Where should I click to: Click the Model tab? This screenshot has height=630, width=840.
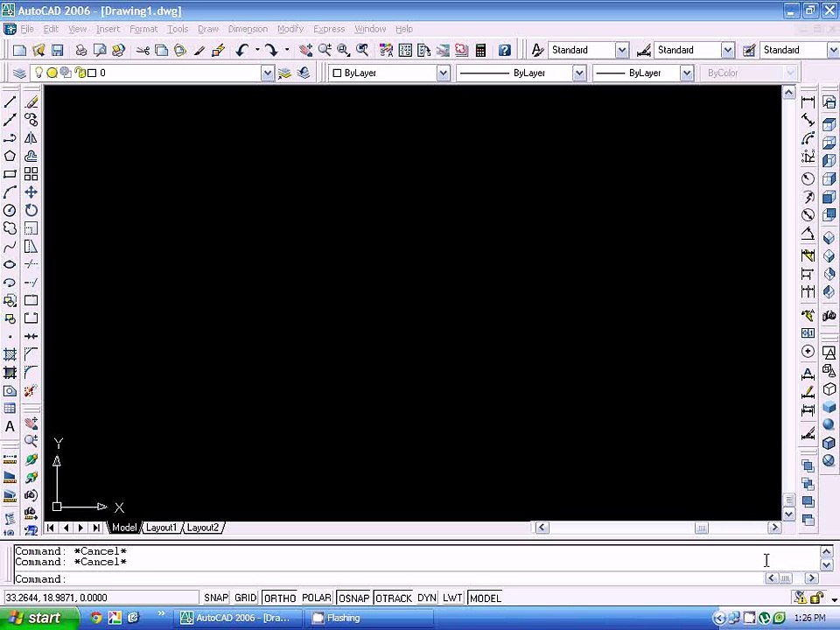(123, 528)
